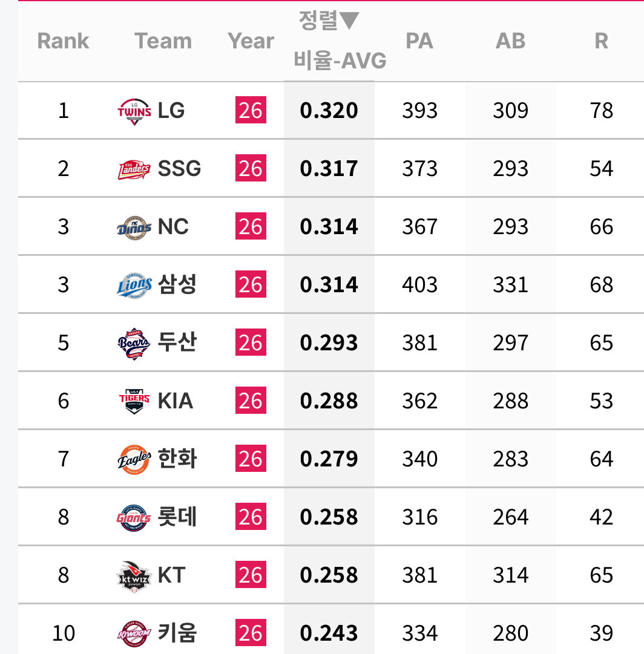Click the Rank column header
The height and width of the screenshot is (654, 644).
(63, 41)
